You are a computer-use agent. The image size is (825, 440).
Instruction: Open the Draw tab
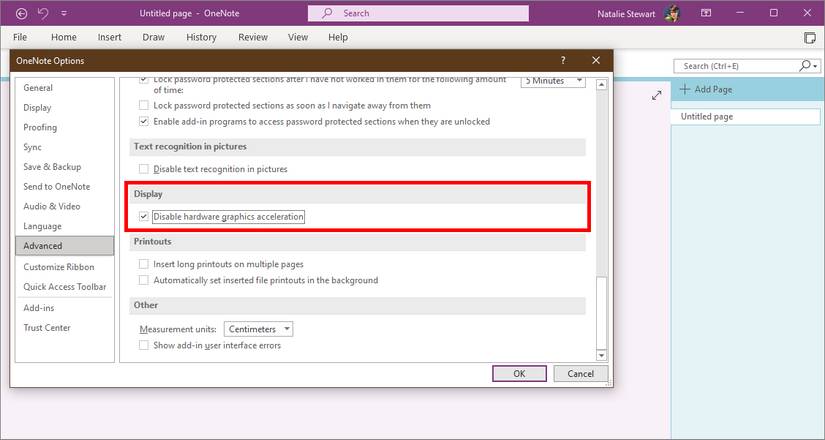click(154, 37)
